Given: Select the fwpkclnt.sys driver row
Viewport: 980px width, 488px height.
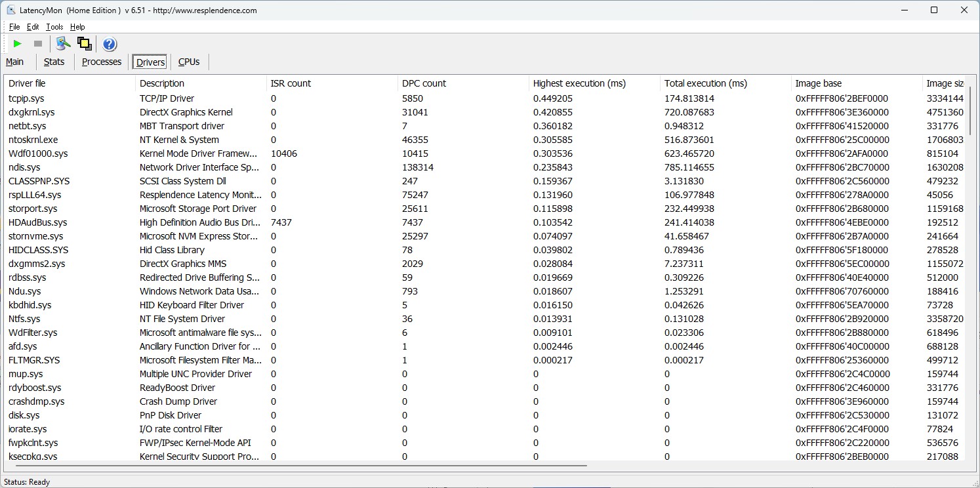Looking at the screenshot, I should click(485, 443).
